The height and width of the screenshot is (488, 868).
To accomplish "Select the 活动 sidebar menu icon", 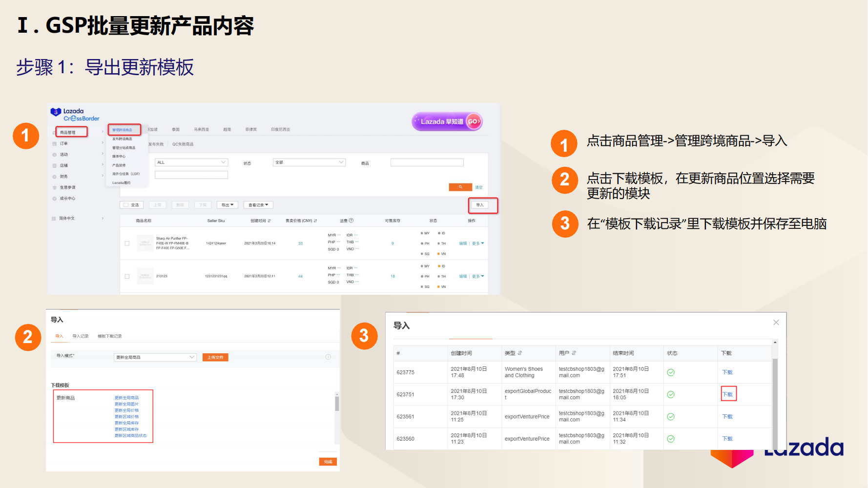I will 55,154.
